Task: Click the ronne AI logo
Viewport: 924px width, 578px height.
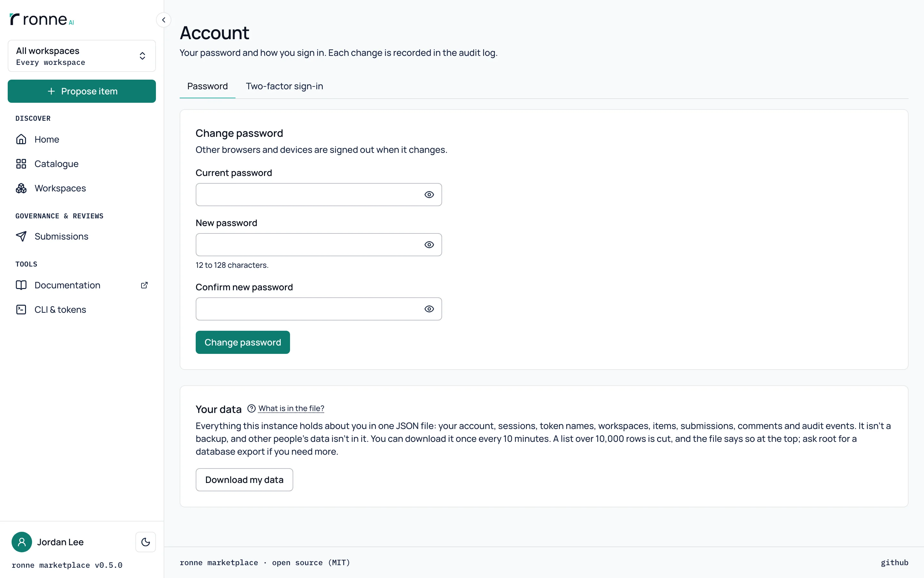Action: click(42, 19)
